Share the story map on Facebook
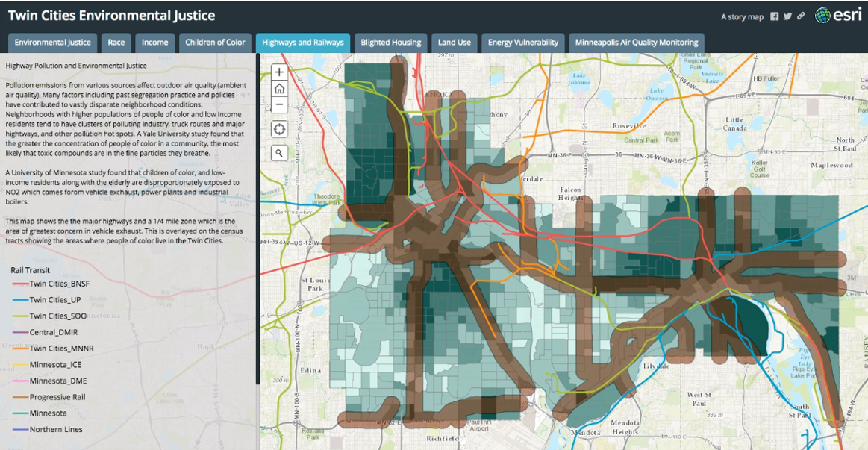This screenshot has height=450, width=868. (x=775, y=16)
